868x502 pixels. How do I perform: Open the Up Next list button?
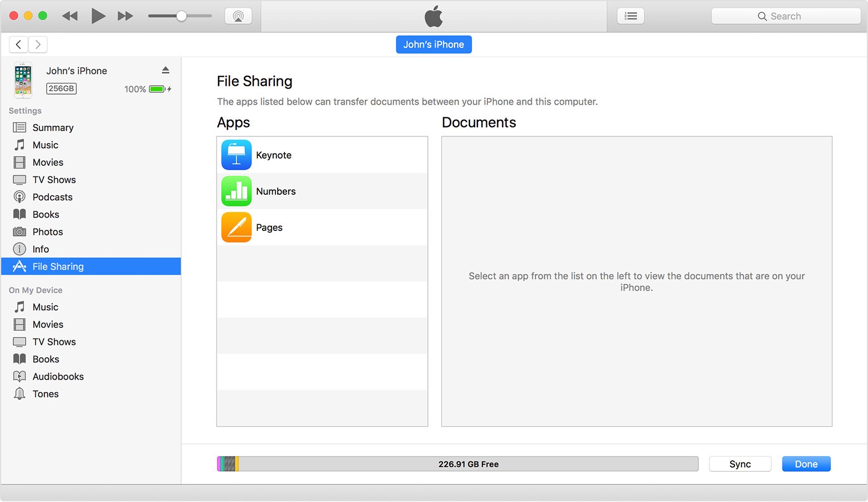[x=630, y=16]
